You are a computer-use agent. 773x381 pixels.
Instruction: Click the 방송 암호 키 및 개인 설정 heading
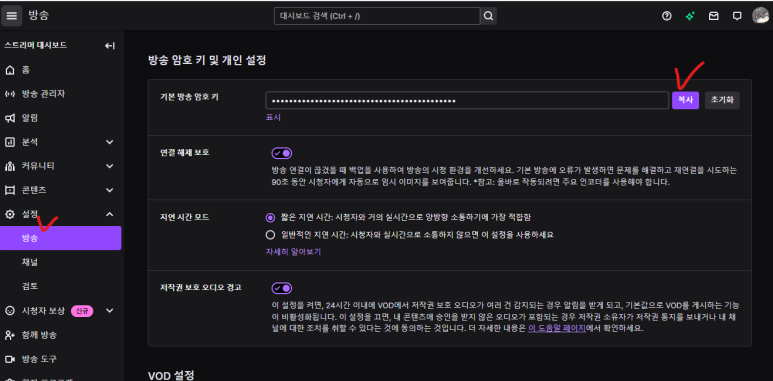[207, 61]
